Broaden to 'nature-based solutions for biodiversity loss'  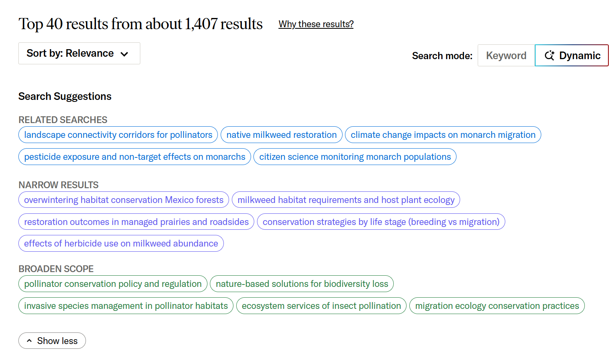pyautogui.click(x=302, y=284)
